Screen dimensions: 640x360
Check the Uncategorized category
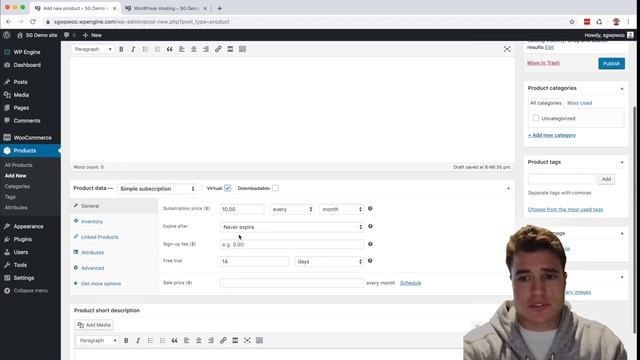(x=536, y=118)
